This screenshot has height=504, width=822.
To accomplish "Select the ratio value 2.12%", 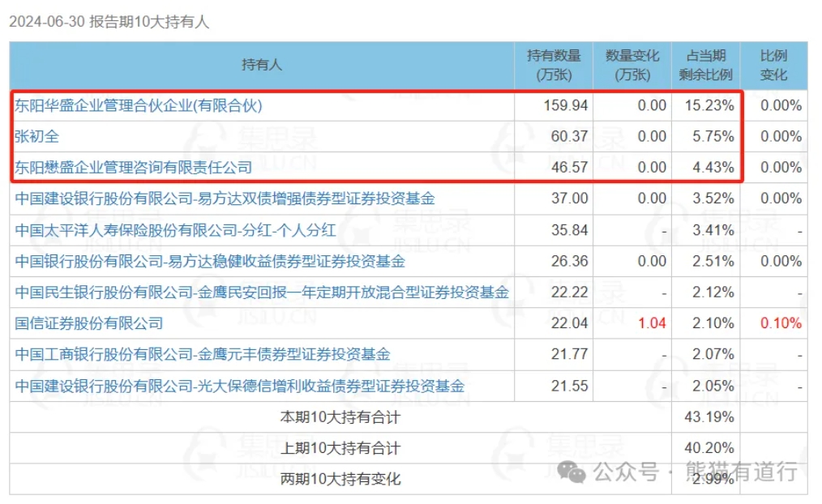I will (x=713, y=292).
